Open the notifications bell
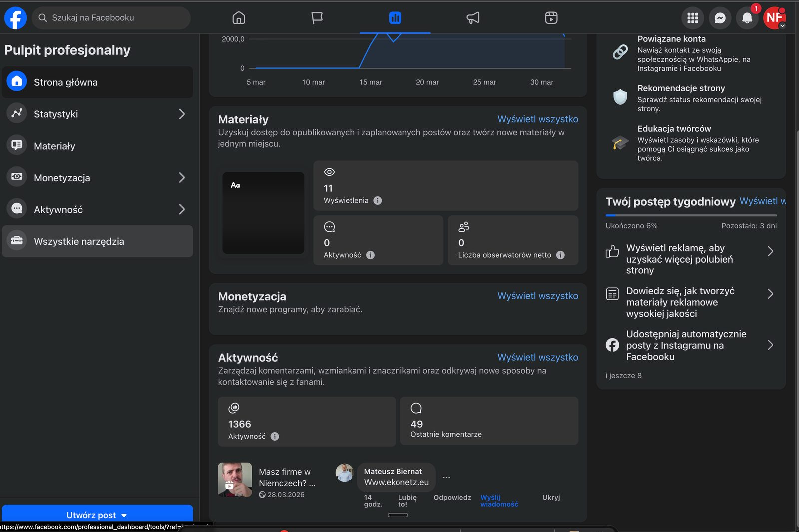 pyautogui.click(x=747, y=18)
